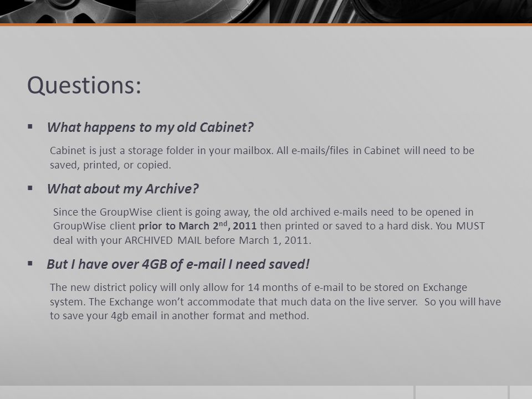Click the orange divider line under the banner
This screenshot has height=399, width=532.
click(x=266, y=24)
